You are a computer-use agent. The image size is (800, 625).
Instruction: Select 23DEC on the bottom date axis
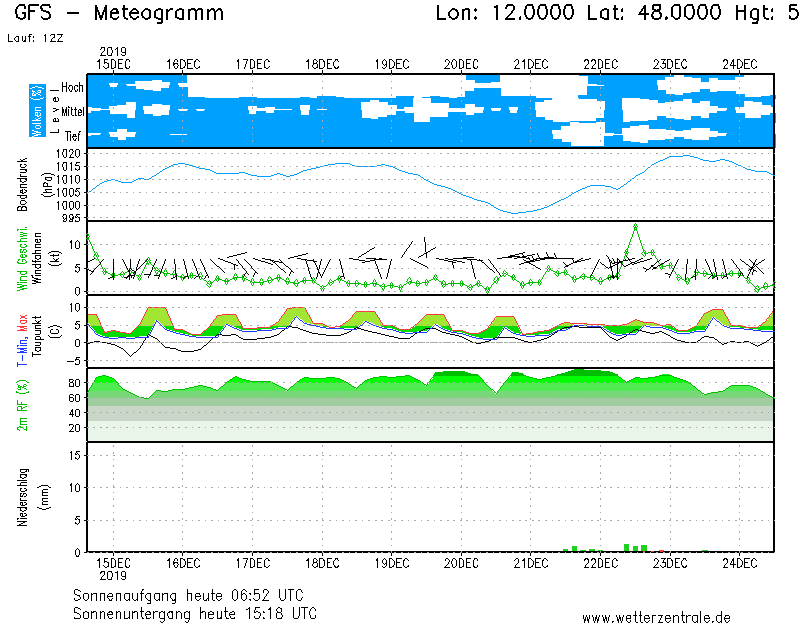pyautogui.click(x=670, y=564)
